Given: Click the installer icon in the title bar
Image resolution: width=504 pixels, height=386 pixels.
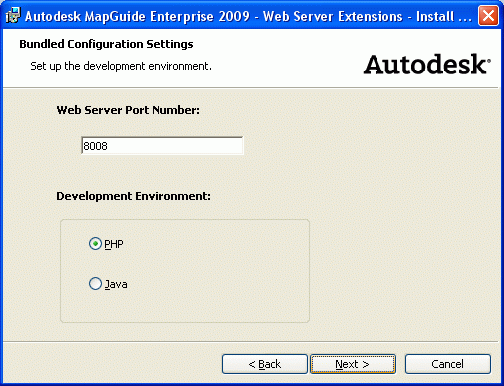Looking at the screenshot, I should 13,16.
